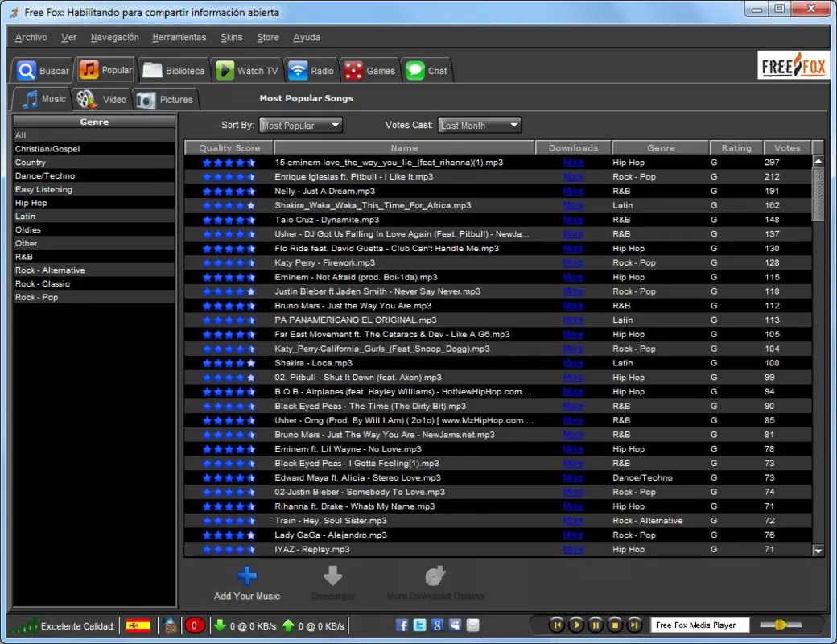Click the green signal strength bars icon
Image resolution: width=837 pixels, height=644 pixels.
[x=25, y=625]
